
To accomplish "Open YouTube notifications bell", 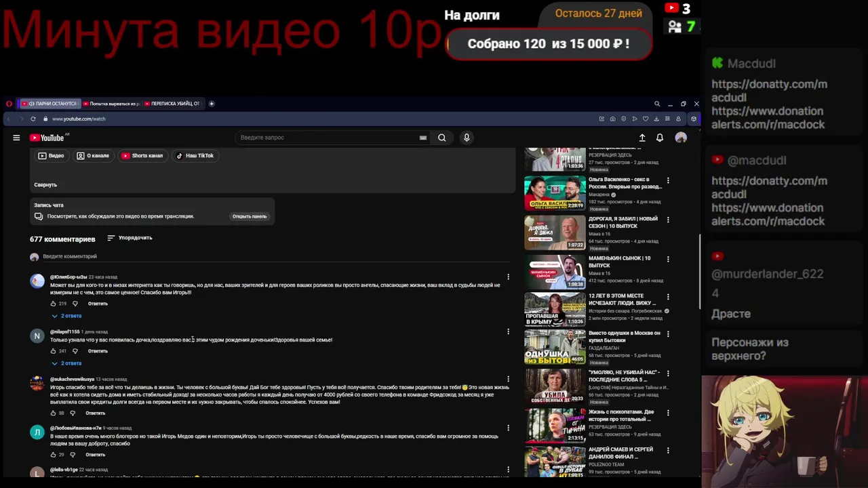I will coord(660,138).
